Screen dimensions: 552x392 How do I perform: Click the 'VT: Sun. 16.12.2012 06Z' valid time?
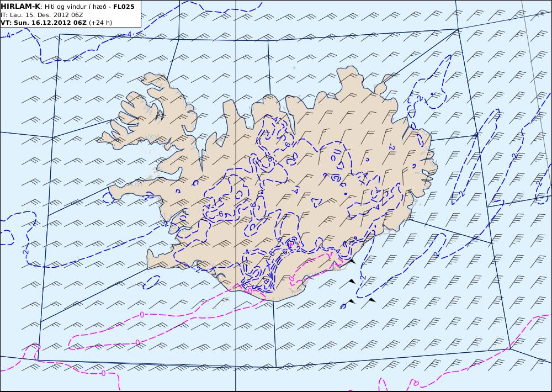pyautogui.click(x=44, y=23)
